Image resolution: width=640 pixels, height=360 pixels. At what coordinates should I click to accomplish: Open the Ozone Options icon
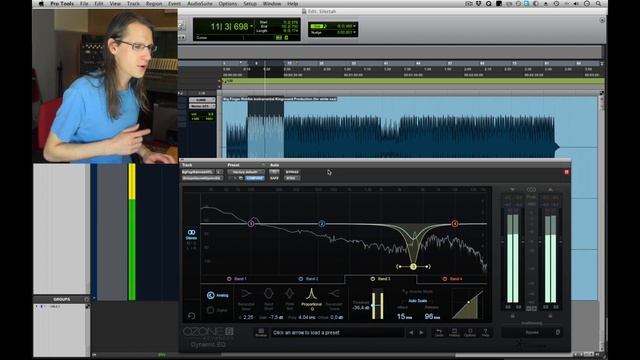tap(470, 332)
